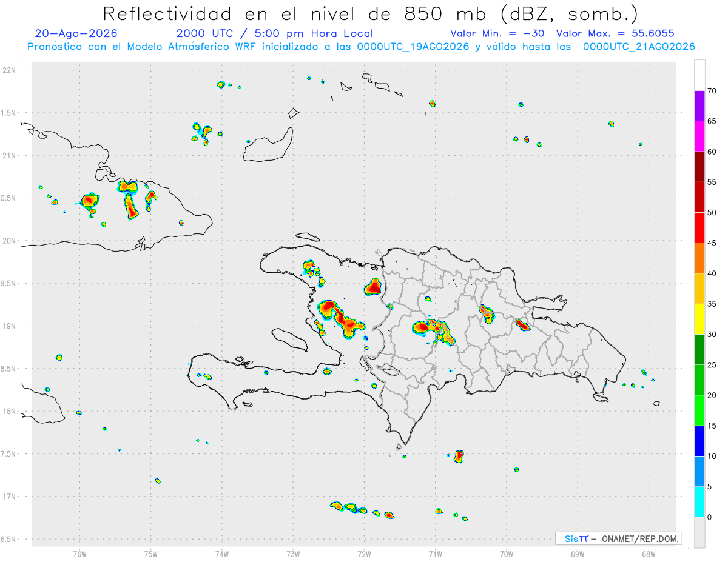Click the colorbar label '25'

(712, 365)
